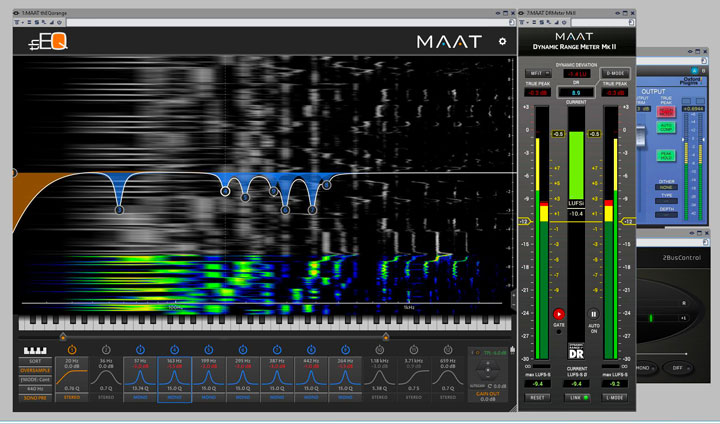Toggle OVERSAMPLE mode on
Screen dimensions: 720x424
(x=34, y=371)
